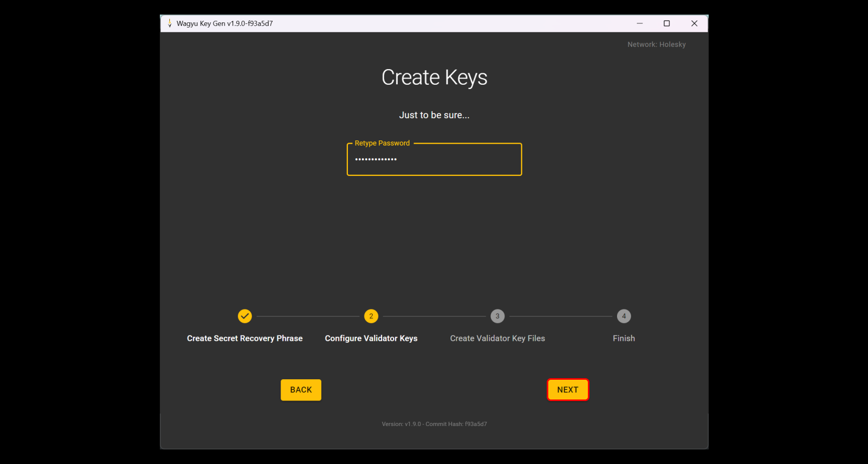Image resolution: width=868 pixels, height=464 pixels.
Task: Select the Configure Validator Keys step label
Action: (x=371, y=338)
